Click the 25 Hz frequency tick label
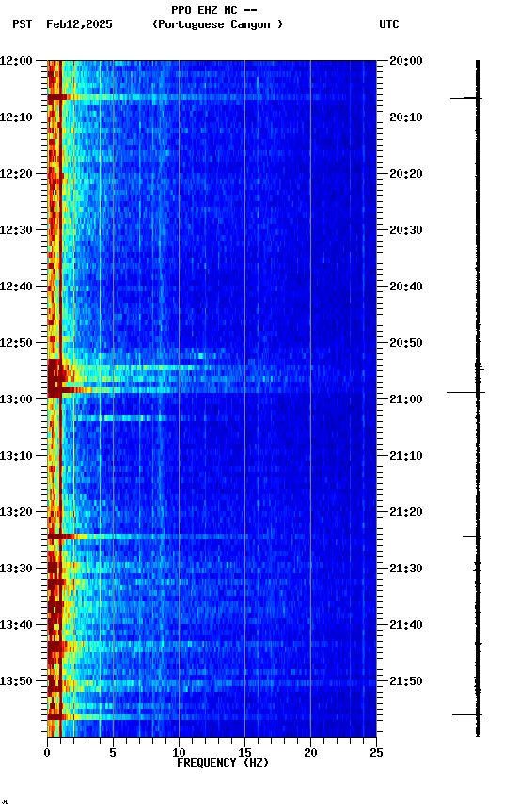Viewport: 519px width, 812px height. [376, 753]
